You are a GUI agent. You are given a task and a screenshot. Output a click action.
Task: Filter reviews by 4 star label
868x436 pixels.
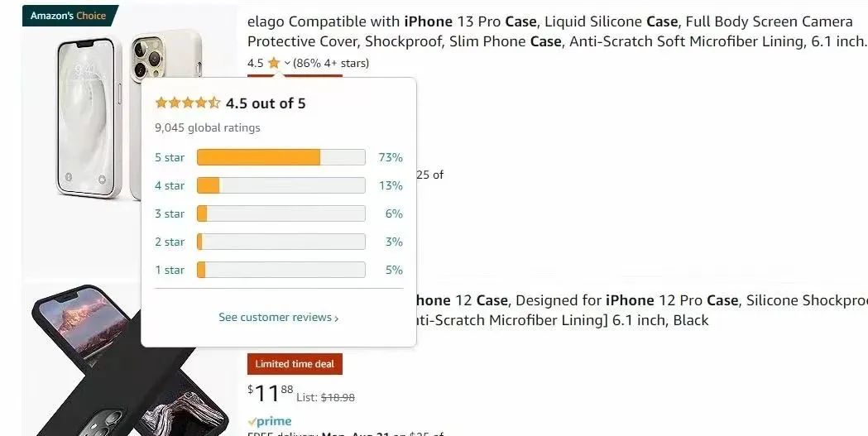click(170, 186)
